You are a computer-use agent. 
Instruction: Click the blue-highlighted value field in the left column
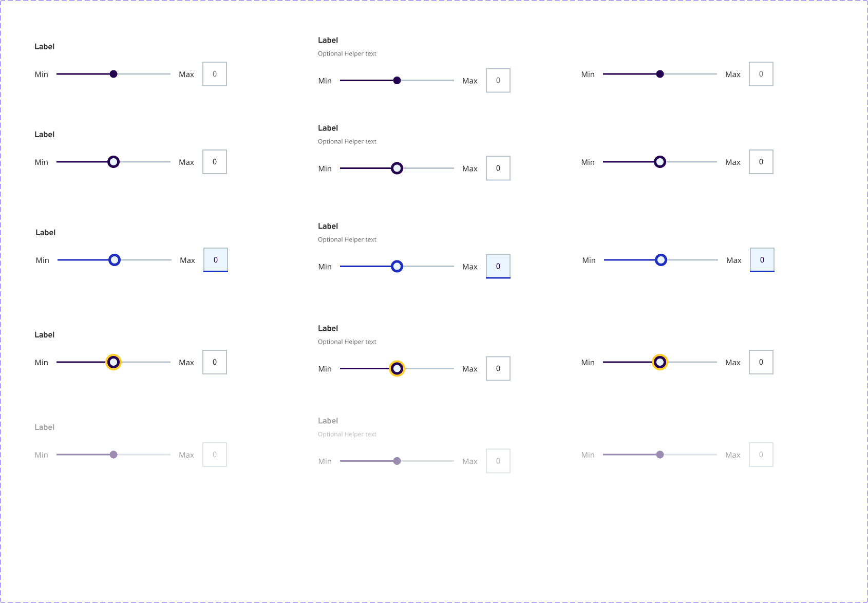coord(215,260)
